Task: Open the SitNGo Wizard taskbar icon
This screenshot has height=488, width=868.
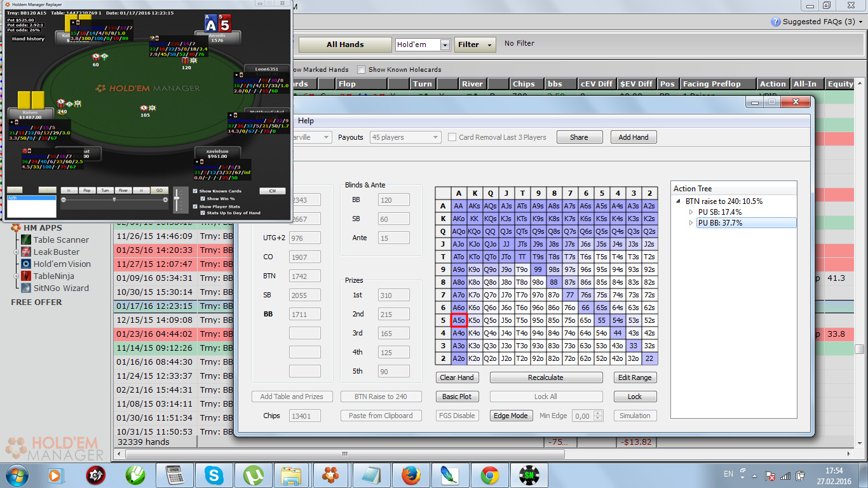Action: (x=529, y=475)
